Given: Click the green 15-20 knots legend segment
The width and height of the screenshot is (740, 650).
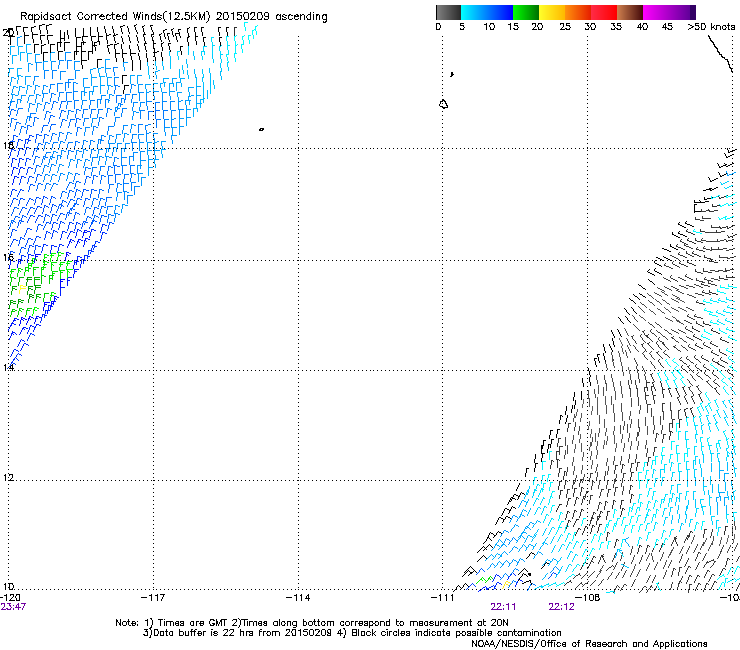Looking at the screenshot, I should (526, 12).
